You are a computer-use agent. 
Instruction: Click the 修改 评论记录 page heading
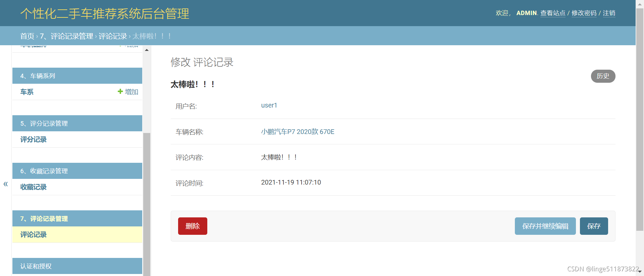[x=202, y=62]
